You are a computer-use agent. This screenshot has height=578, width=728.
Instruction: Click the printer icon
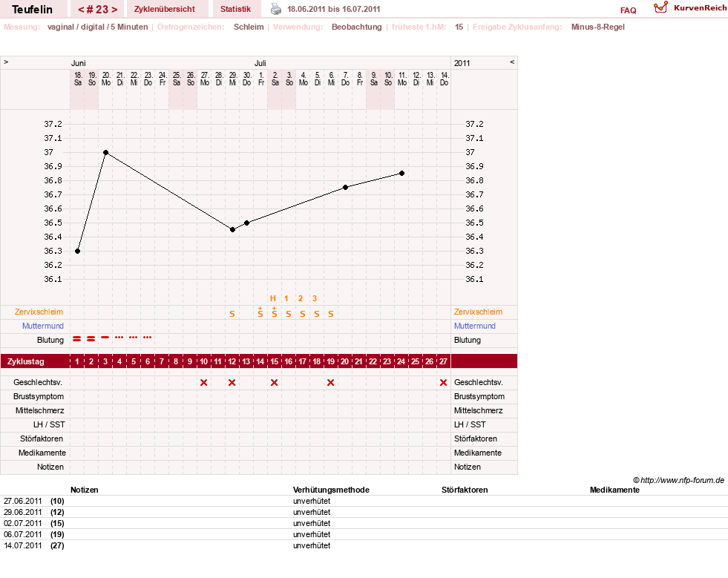pyautogui.click(x=276, y=9)
